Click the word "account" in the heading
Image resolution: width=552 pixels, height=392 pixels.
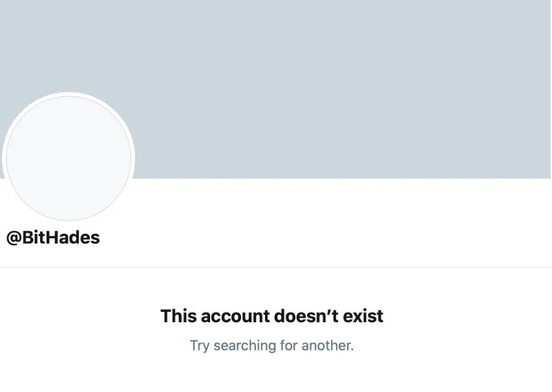pos(235,316)
